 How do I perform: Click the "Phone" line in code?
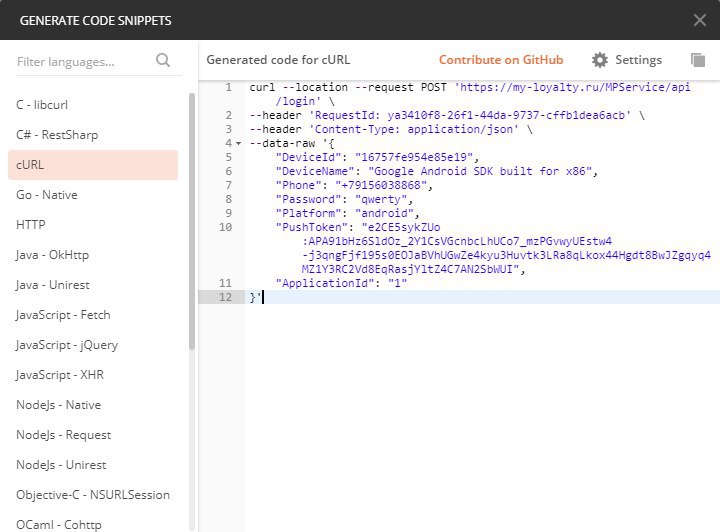[354, 185]
